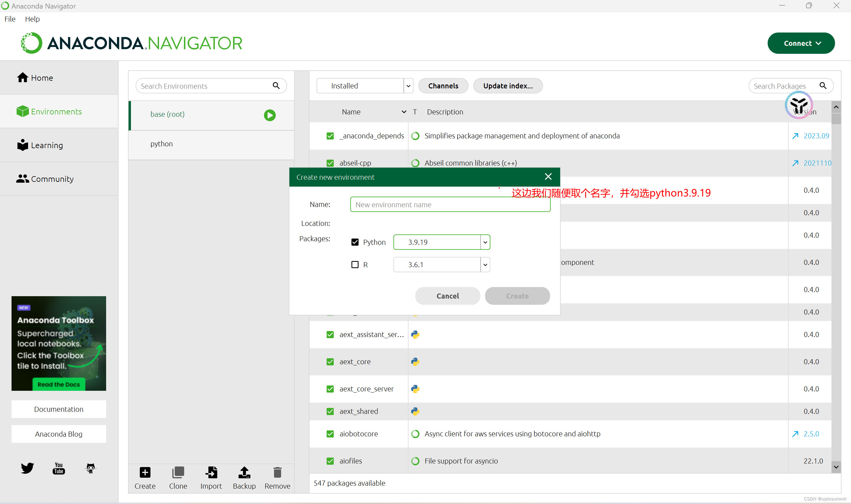
Task: Uncheck the aiobotocore package checkbox
Action: pyautogui.click(x=330, y=434)
